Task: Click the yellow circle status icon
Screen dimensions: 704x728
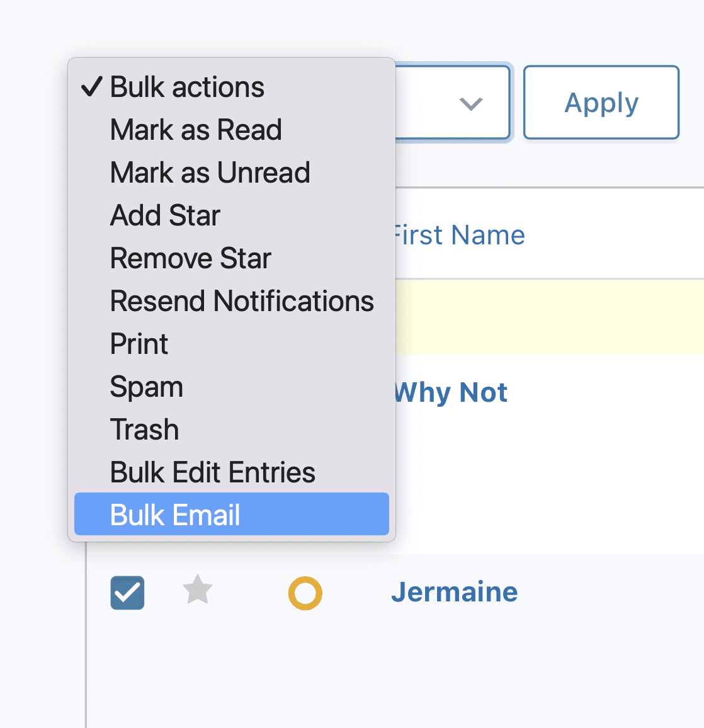Action: (305, 592)
